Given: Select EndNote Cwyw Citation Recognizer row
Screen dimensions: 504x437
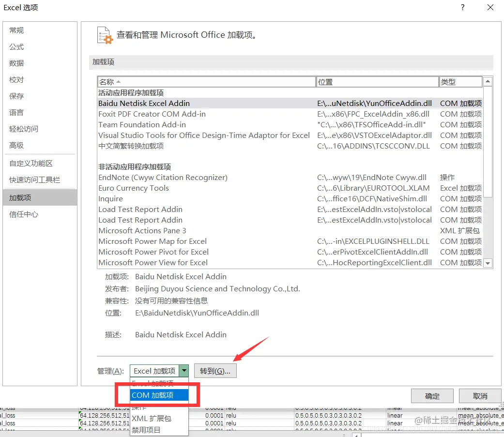Looking at the screenshot, I should [290, 178].
